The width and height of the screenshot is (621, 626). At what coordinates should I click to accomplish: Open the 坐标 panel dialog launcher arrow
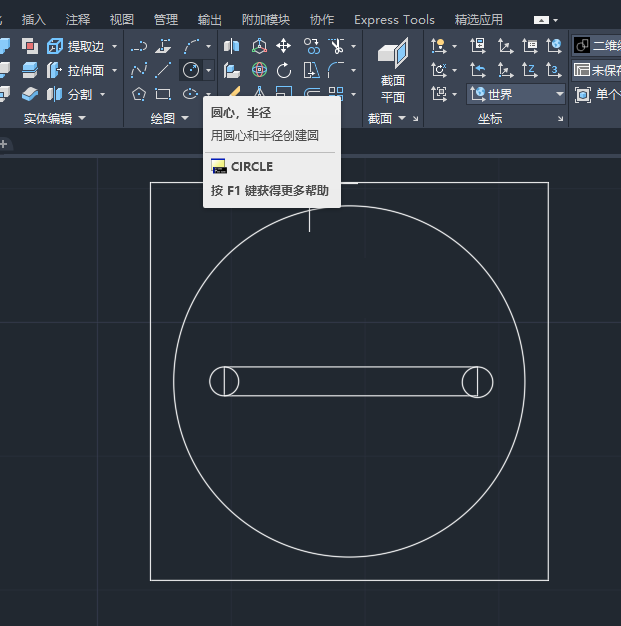561,119
